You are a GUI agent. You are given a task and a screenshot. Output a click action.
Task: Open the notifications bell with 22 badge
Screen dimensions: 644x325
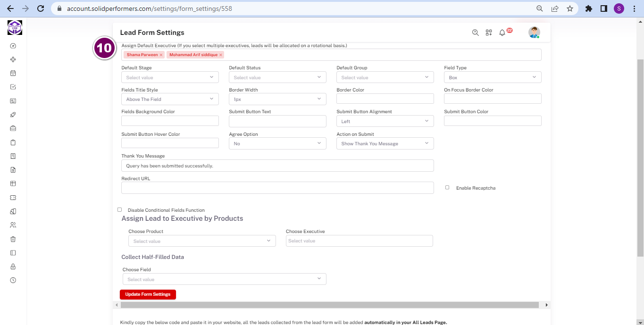pyautogui.click(x=503, y=32)
